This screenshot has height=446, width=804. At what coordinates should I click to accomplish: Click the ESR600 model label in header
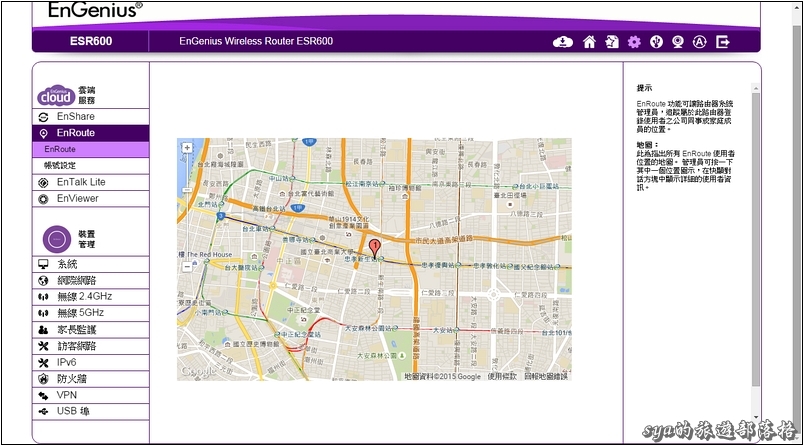pos(91,42)
